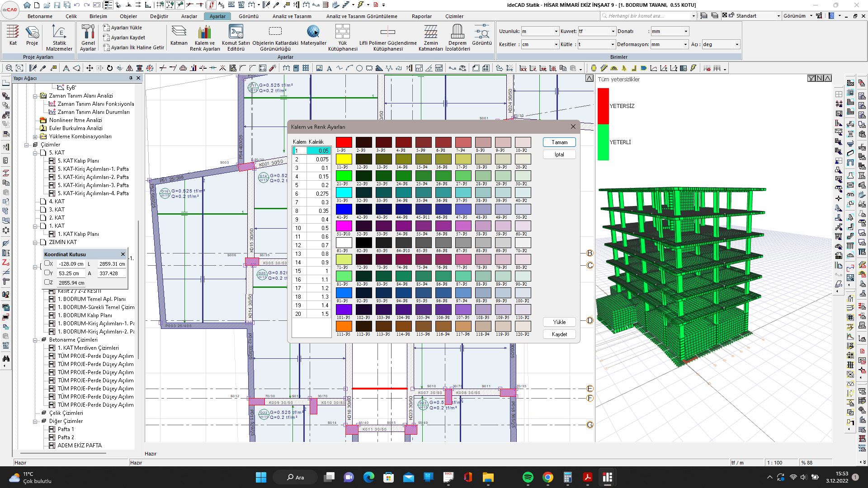Image resolution: width=868 pixels, height=488 pixels.
Task: Open the Görüntü settings icon
Action: [x=482, y=35]
